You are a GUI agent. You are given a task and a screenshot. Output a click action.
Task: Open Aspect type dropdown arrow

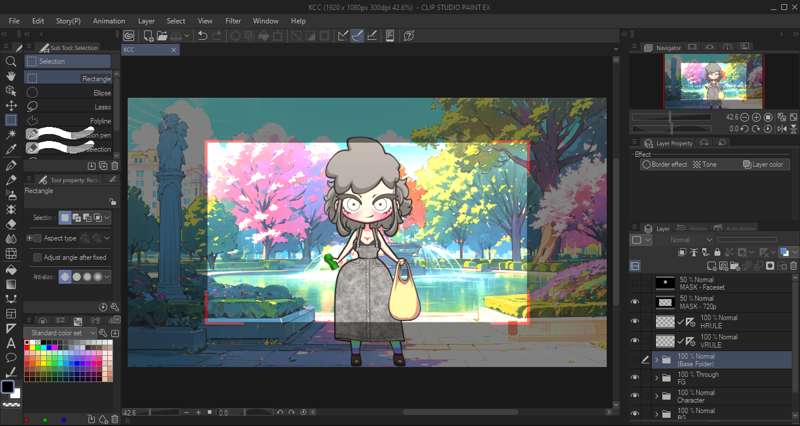click(107, 238)
